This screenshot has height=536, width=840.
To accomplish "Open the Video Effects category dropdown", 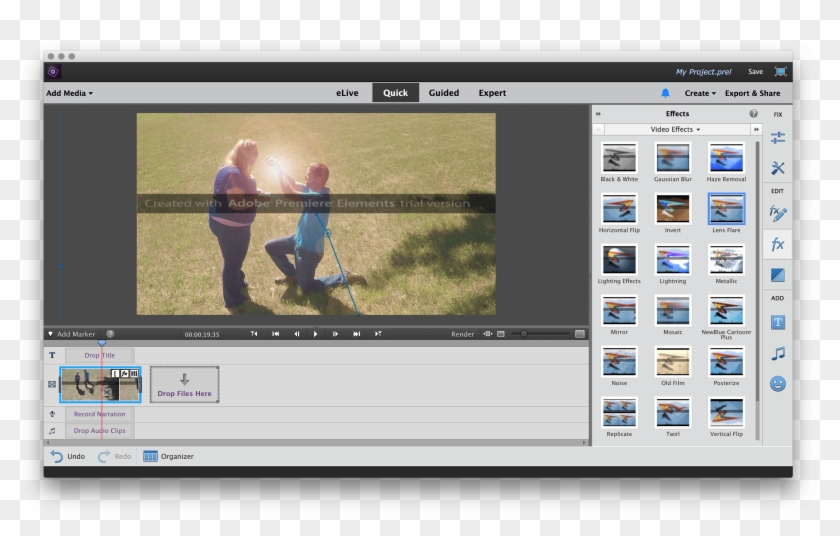I will pos(675,129).
